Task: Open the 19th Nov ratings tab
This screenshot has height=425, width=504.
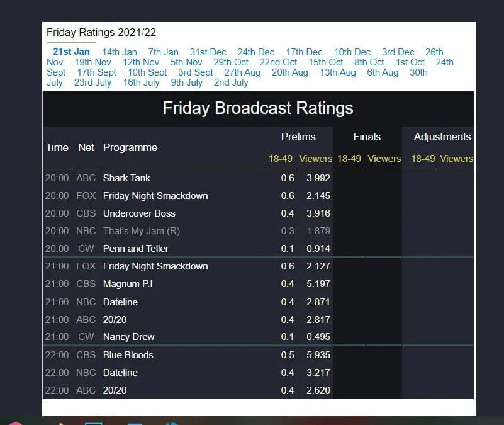Action: click(x=92, y=62)
